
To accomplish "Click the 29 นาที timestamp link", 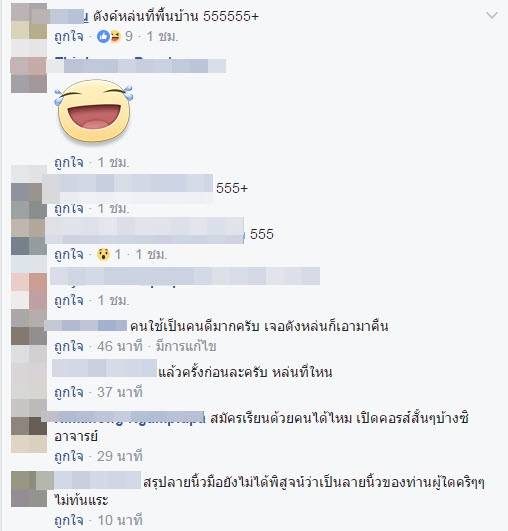I will click(120, 456).
